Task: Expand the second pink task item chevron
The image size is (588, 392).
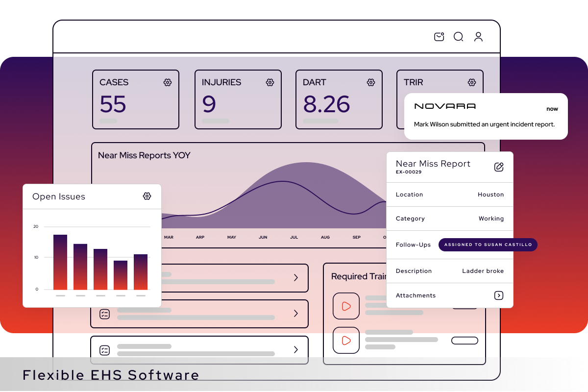Action: pos(295,314)
